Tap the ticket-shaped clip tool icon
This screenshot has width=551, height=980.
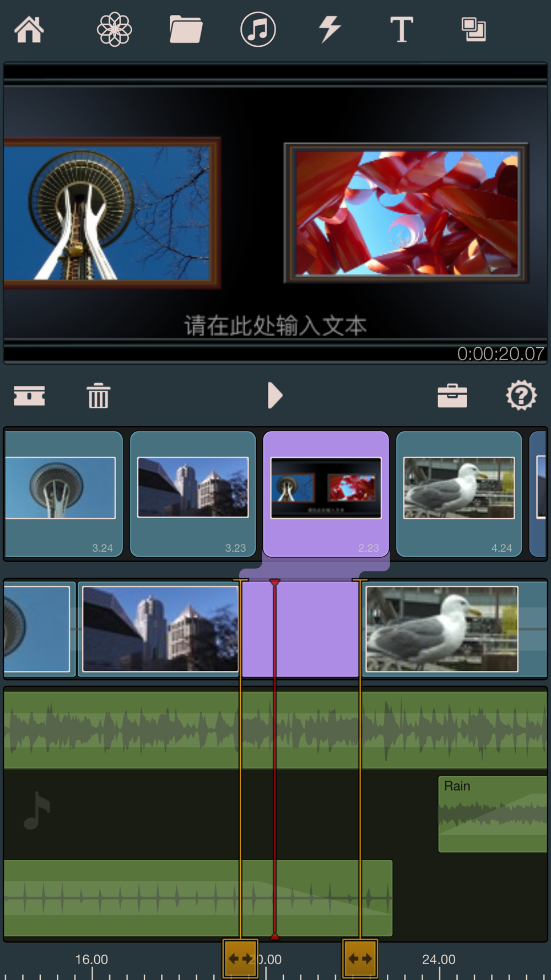29,396
